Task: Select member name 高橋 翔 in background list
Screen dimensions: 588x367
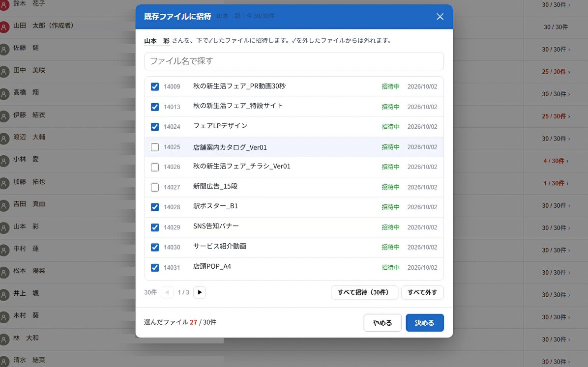Action: (x=26, y=92)
